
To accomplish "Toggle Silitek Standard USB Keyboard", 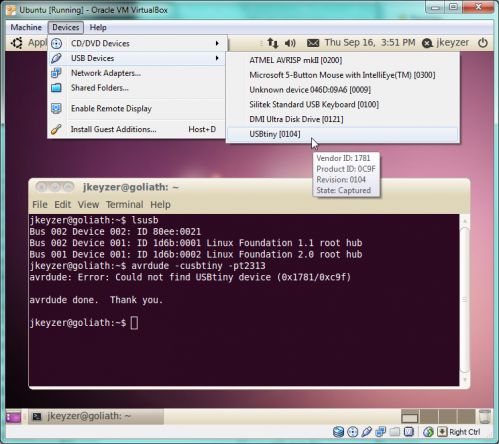I will click(x=343, y=104).
